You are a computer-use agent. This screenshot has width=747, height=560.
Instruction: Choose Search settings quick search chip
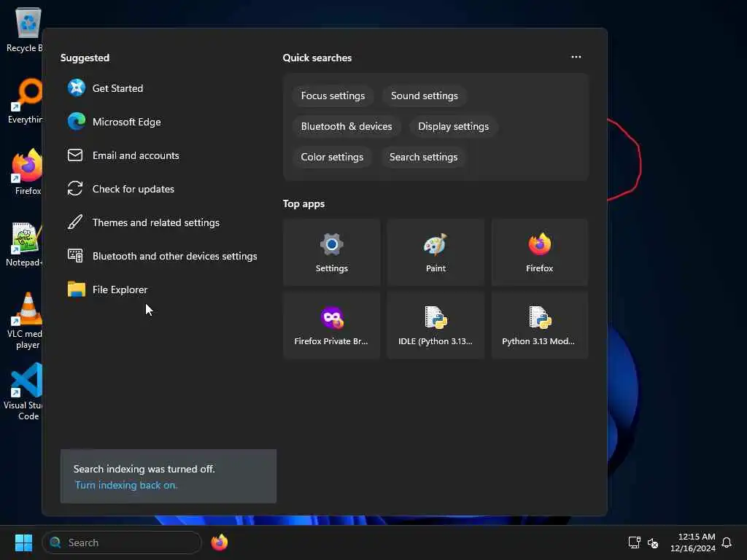pyautogui.click(x=424, y=157)
